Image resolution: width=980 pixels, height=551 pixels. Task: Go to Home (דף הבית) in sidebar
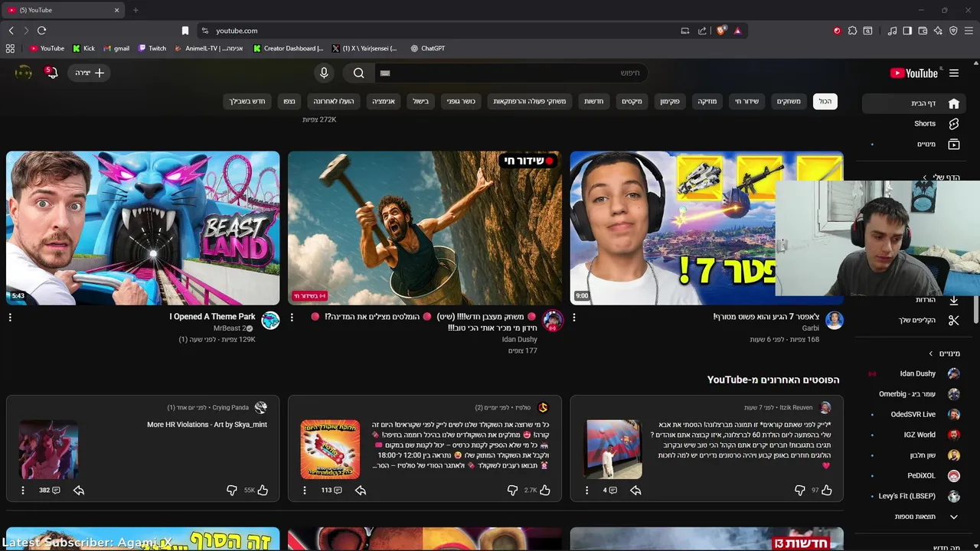coord(914,103)
